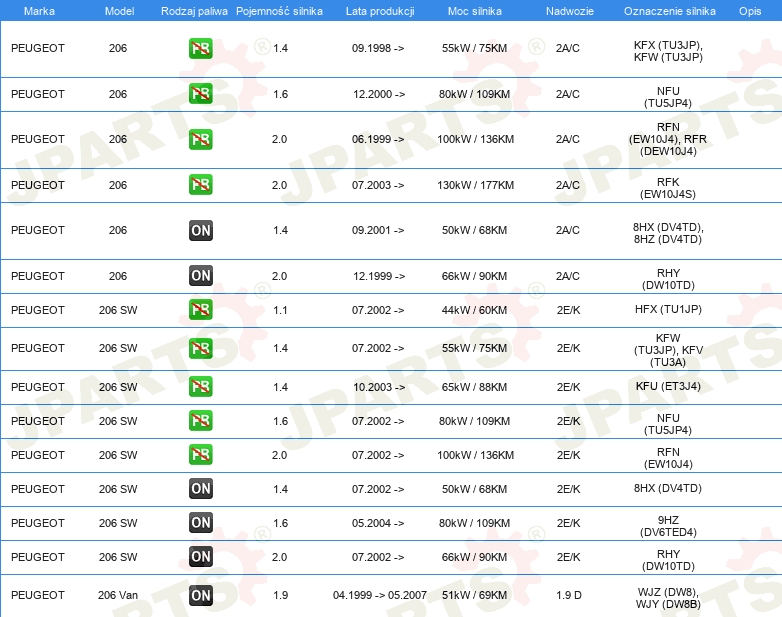This screenshot has height=617, width=782.
Task: Click the PB petrol icon in the 44kW / 60KM row
Action: coord(200,310)
